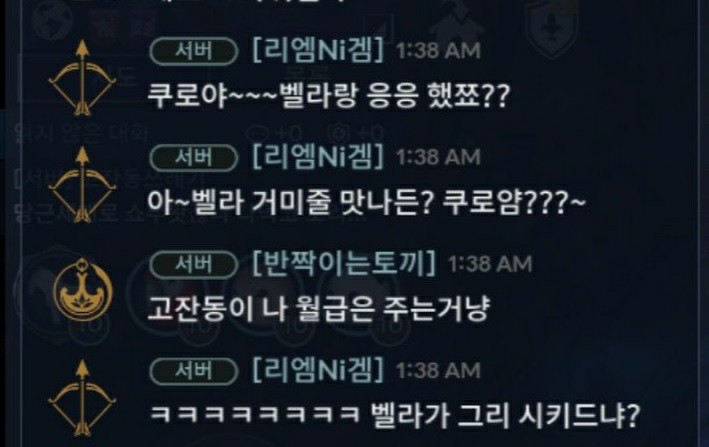Image resolution: width=709 pixels, height=447 pixels.
Task: Click 1:38 AM timestamp above '아~벨라 거미줄' message
Action: pyautogui.click(x=438, y=157)
